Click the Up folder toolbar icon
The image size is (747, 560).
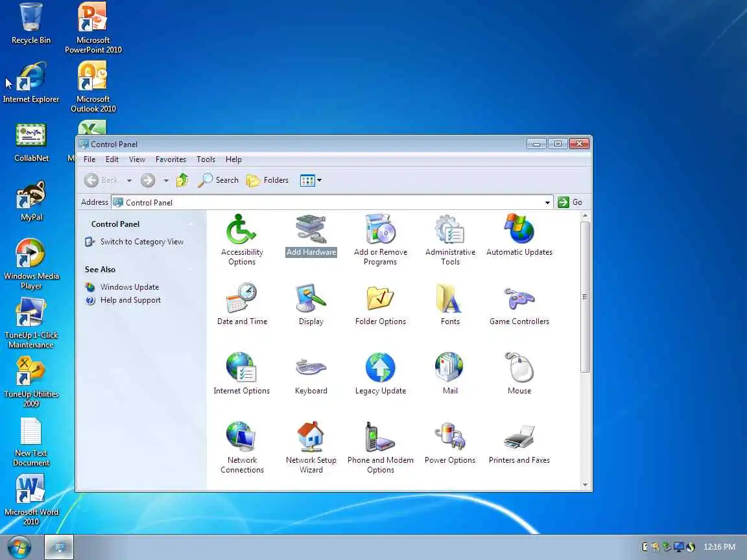point(182,180)
